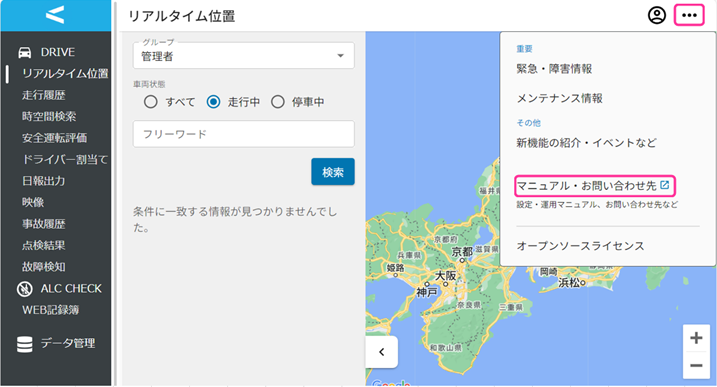
Task: Click the ALC CHECK section label
Action: [x=71, y=289]
